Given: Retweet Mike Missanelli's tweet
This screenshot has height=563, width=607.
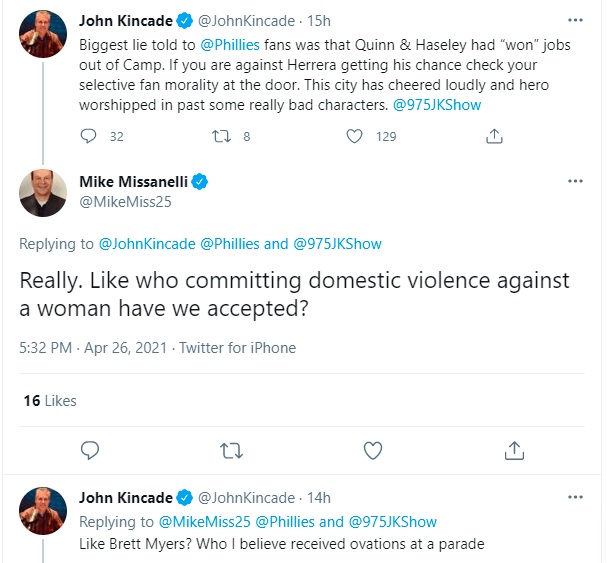Looking at the screenshot, I should click(x=231, y=450).
